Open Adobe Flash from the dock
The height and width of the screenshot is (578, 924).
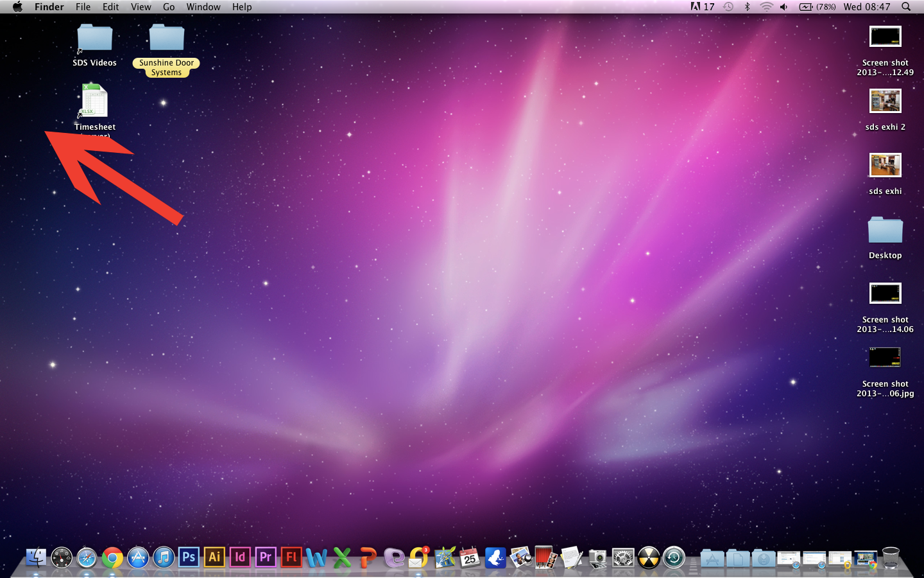coord(291,557)
